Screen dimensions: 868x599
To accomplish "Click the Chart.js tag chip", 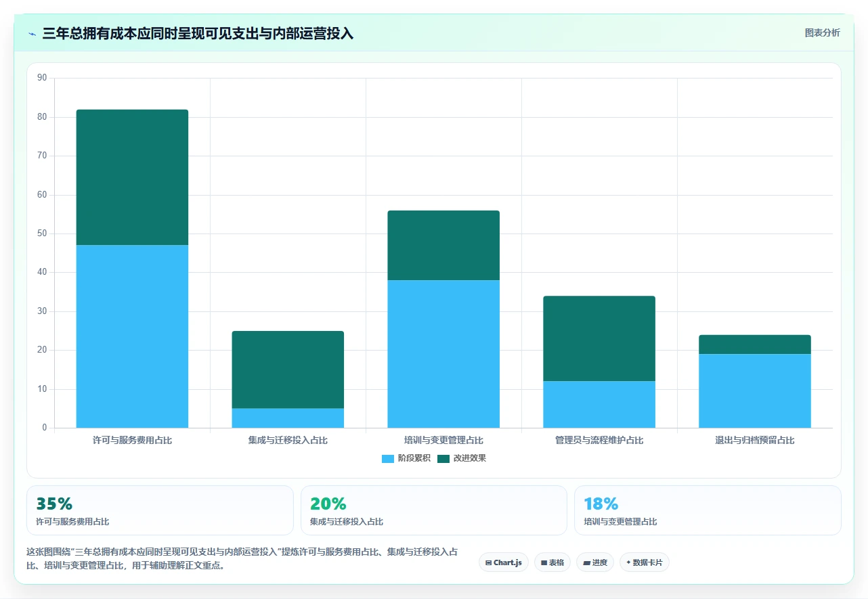I will click(504, 562).
